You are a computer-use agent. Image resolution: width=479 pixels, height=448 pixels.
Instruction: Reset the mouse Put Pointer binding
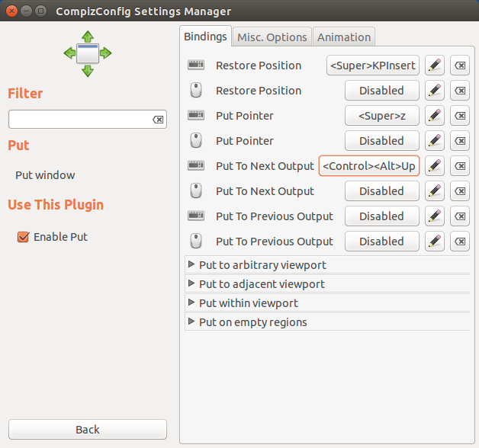tap(460, 141)
